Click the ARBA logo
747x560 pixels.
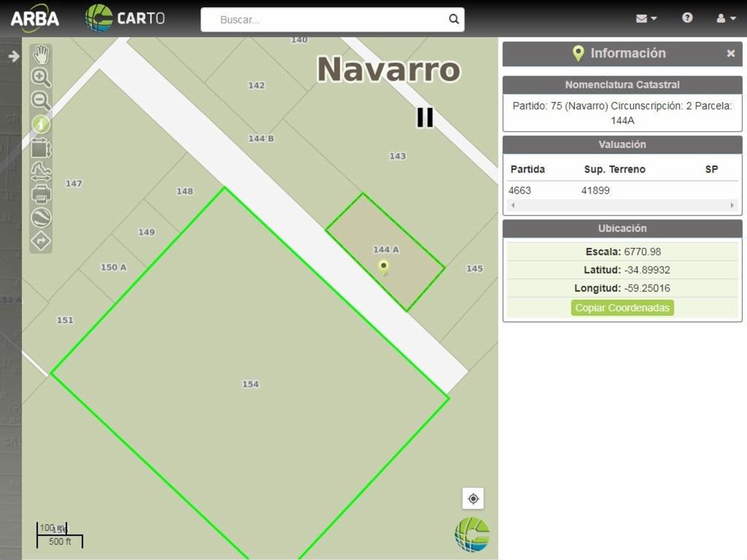click(35, 18)
